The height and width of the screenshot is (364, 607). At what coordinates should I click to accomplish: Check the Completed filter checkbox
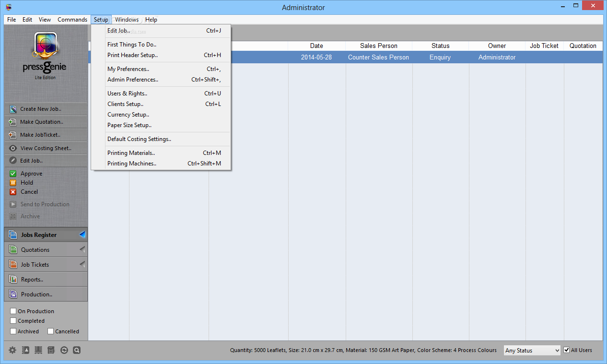tap(13, 321)
